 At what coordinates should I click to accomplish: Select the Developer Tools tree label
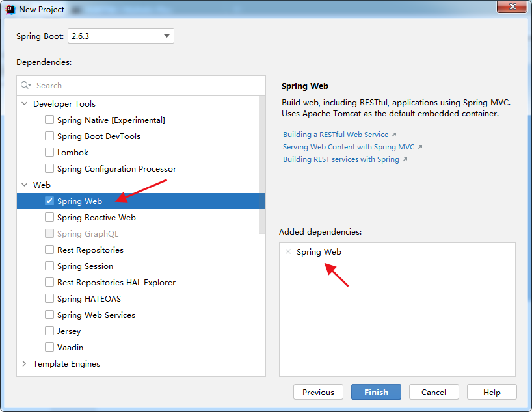(x=64, y=103)
